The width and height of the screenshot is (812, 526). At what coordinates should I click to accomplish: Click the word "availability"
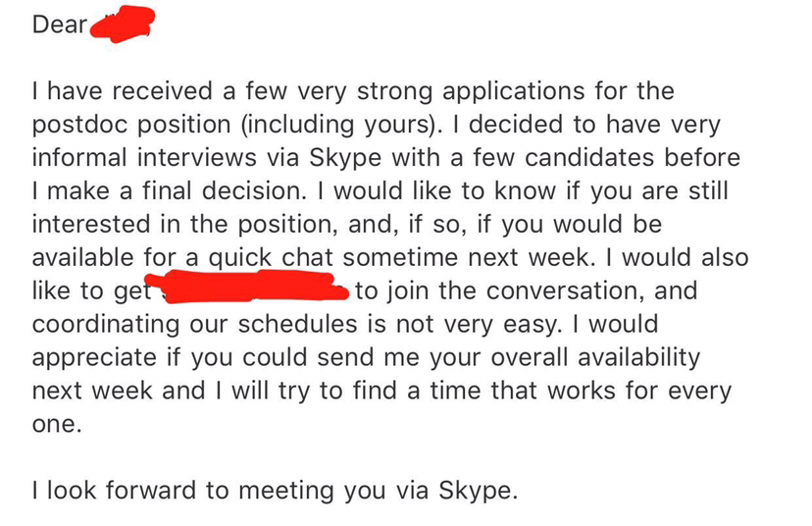[x=638, y=357]
